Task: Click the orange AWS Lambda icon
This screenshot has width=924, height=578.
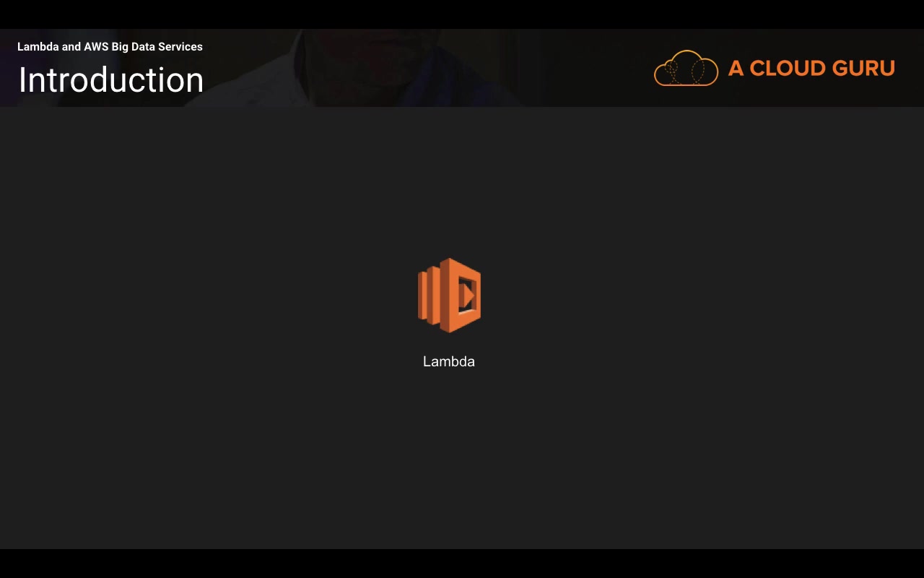Action: point(449,296)
